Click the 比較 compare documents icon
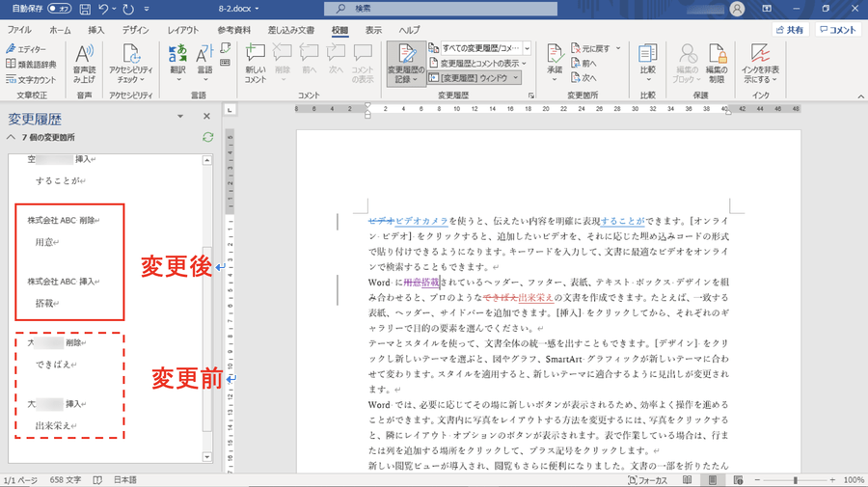Screen dimensions: 868x487 coord(647,56)
